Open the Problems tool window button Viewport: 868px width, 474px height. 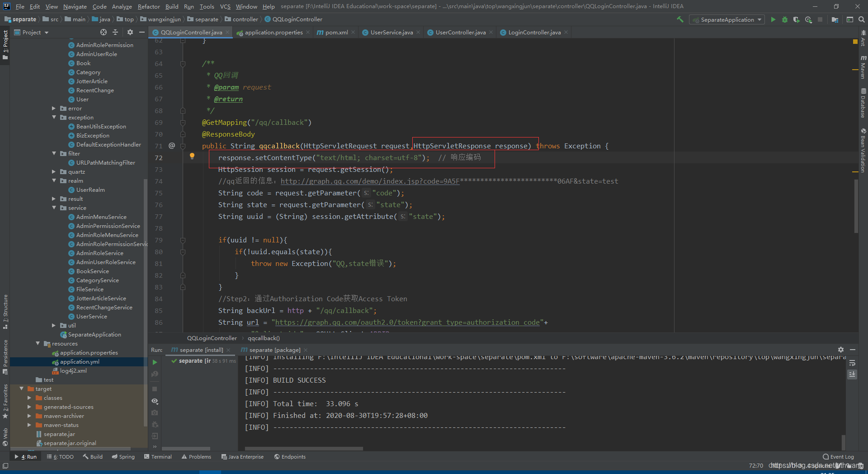pyautogui.click(x=196, y=457)
